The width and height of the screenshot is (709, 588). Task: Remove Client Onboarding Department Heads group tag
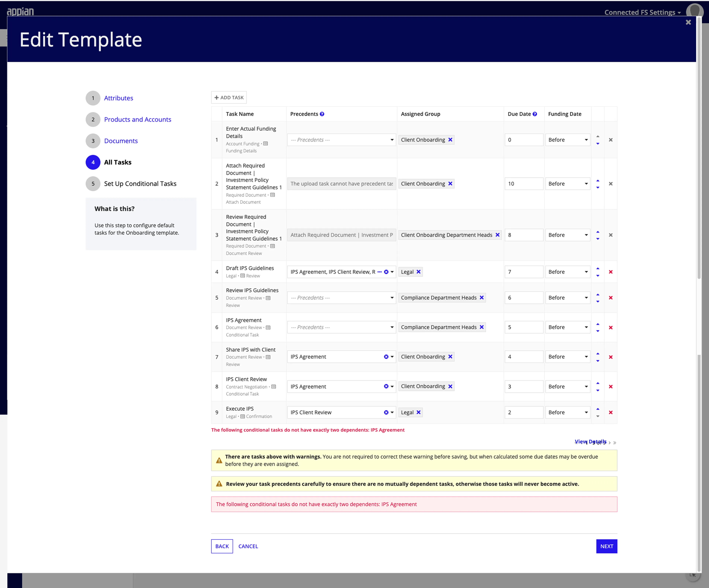click(497, 235)
